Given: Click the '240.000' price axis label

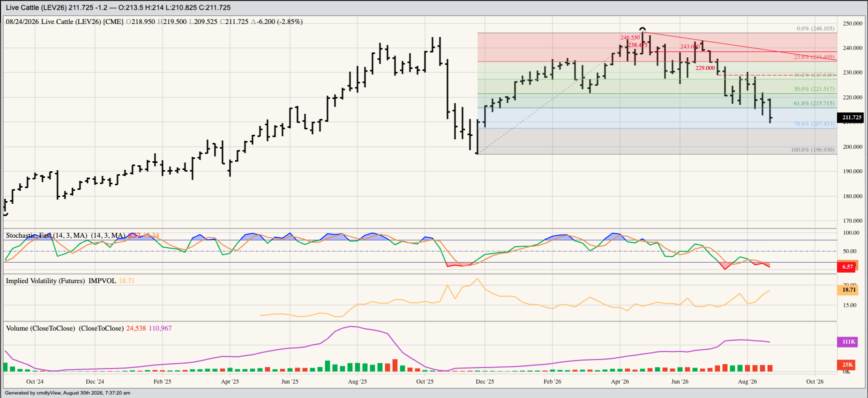Looking at the screenshot, I should coord(852,48).
